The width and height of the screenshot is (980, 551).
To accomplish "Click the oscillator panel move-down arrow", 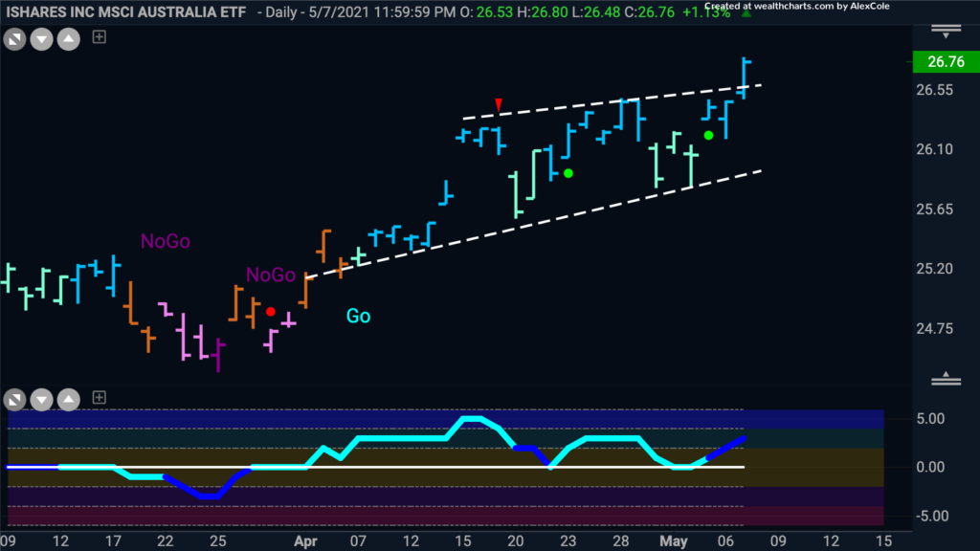I will tap(42, 399).
